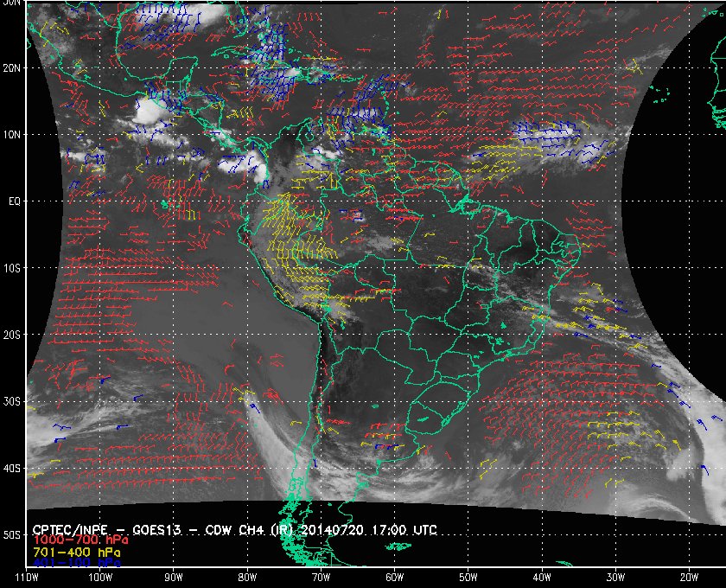Image resolution: width=726 pixels, height=588 pixels.
Task: Click the red 1000-700 hPa legend entry
Action: 80,540
